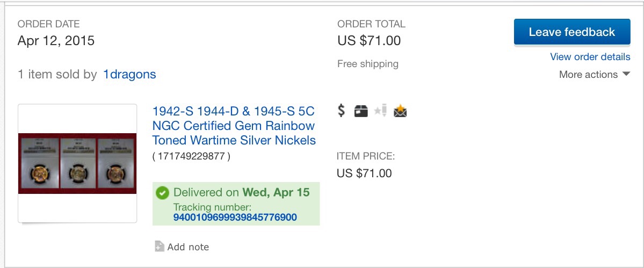Select the Add note text
This screenshot has width=644, height=268.
pyautogui.click(x=188, y=247)
